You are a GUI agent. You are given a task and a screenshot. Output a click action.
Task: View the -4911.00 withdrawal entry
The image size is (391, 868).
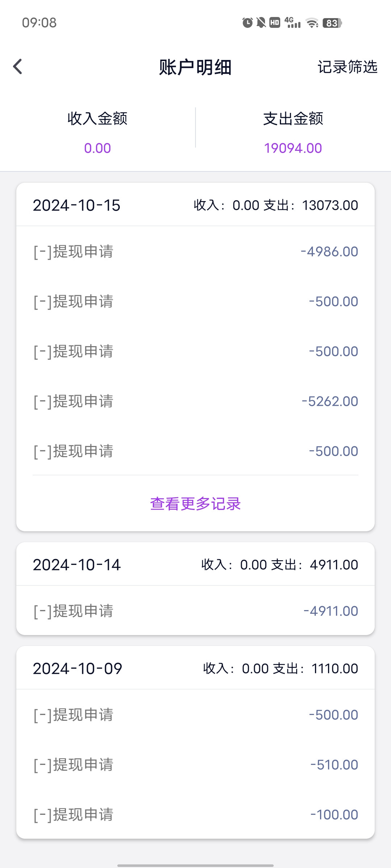point(195,611)
